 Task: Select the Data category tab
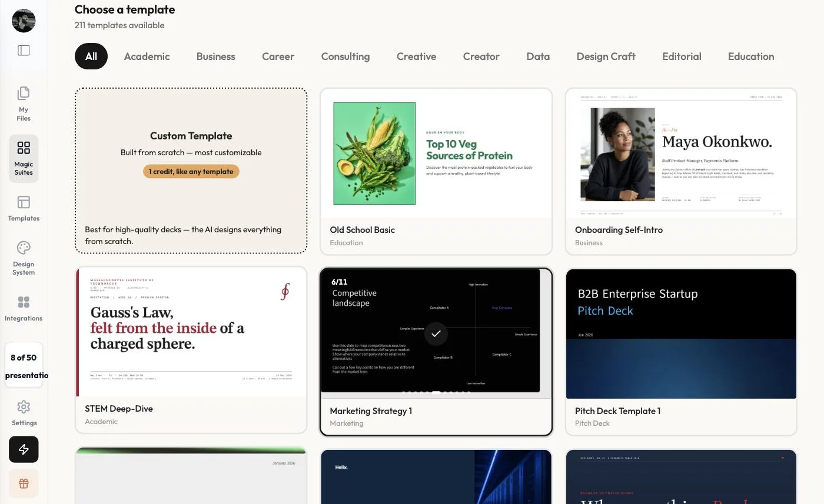point(538,56)
